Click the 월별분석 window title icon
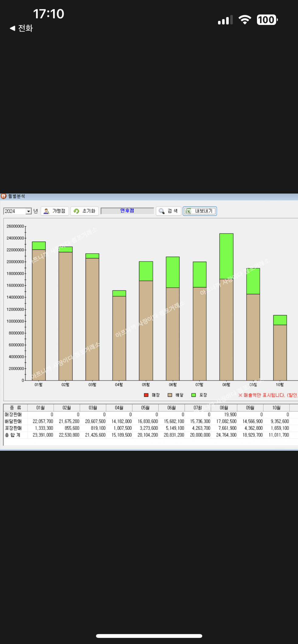Viewport: 298px width, 644px height. click(x=4, y=196)
